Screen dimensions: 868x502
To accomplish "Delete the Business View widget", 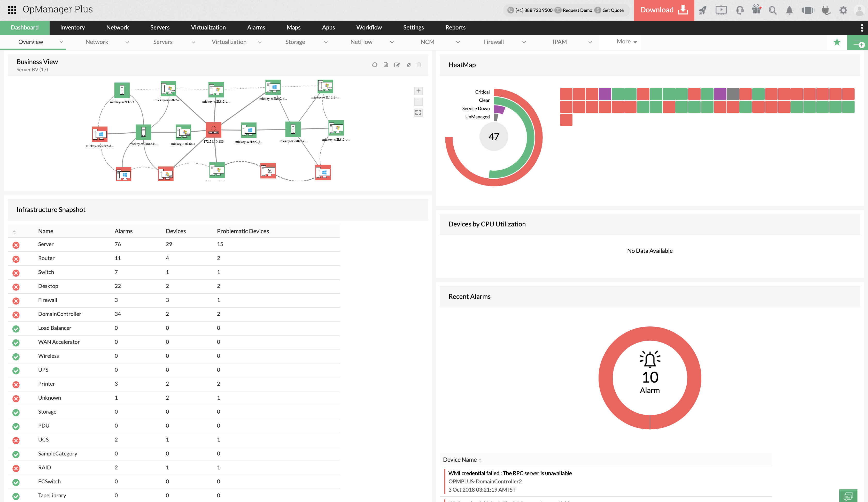I will pyautogui.click(x=419, y=64).
